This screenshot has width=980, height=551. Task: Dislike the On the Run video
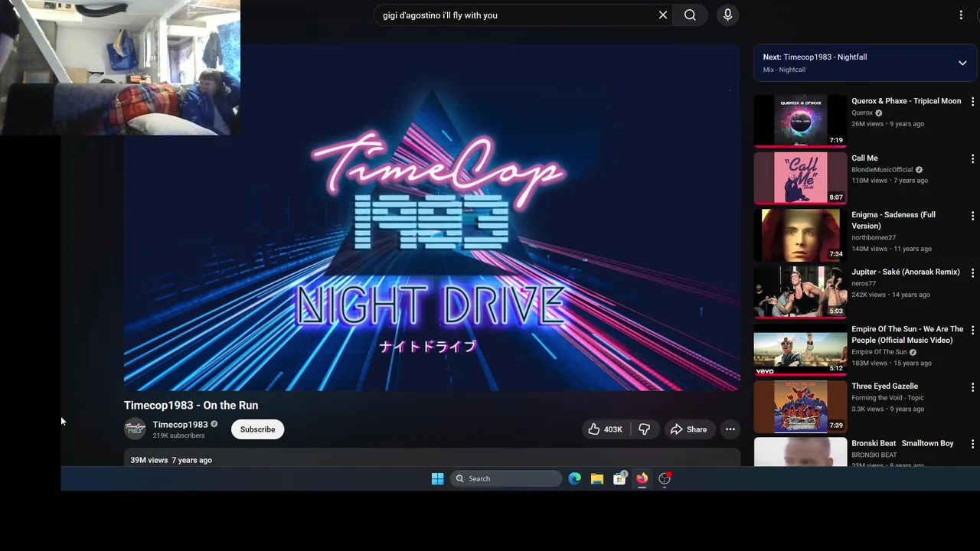[645, 429]
